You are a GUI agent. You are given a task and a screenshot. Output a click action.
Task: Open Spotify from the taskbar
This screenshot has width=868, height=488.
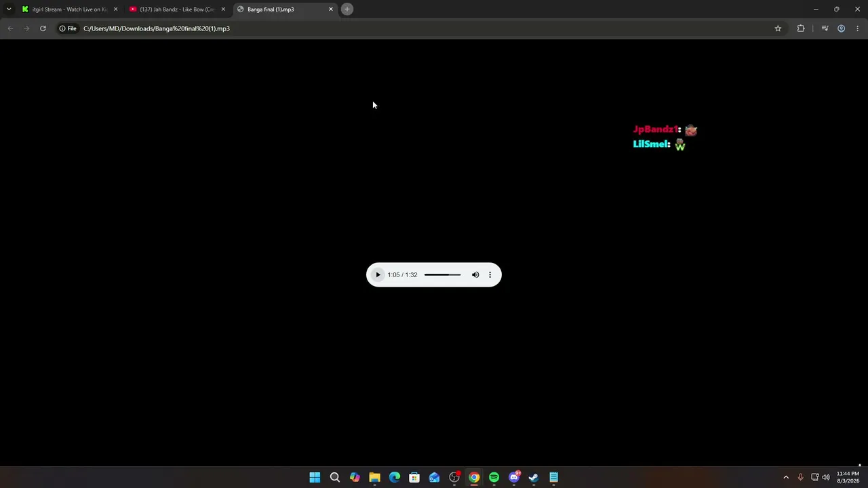pos(494,477)
